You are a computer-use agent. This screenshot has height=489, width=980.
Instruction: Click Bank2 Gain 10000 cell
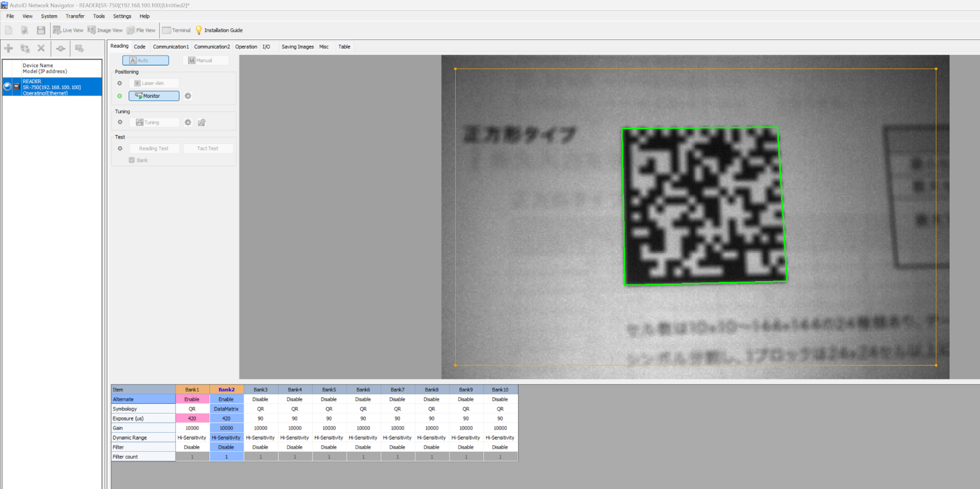[x=227, y=428]
